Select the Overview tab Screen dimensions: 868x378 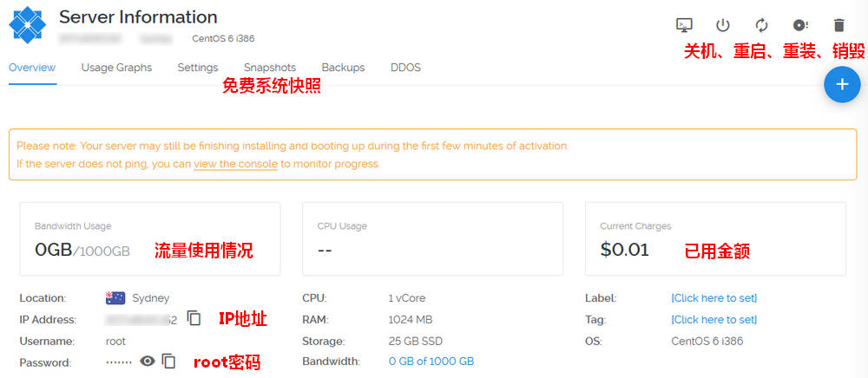[x=32, y=68]
